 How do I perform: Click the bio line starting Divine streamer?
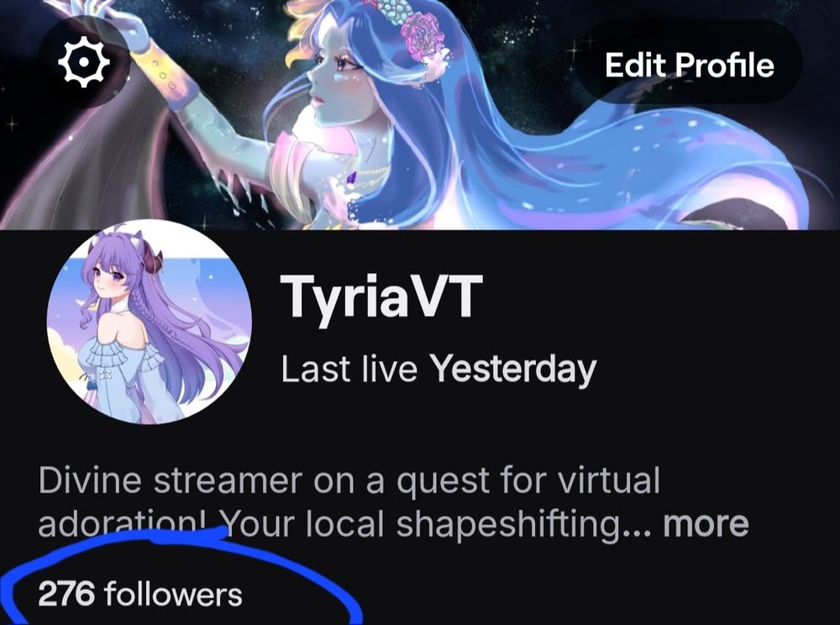[x=349, y=481]
